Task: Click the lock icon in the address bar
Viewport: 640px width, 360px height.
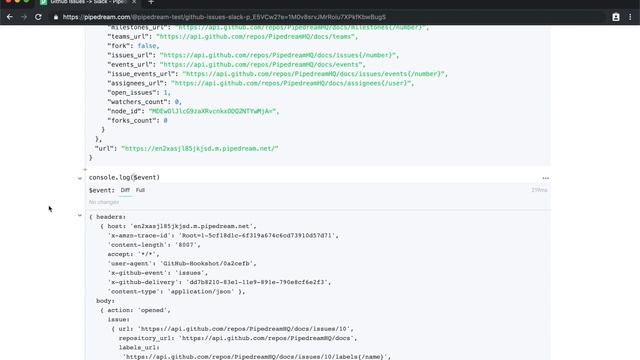Action: click(56, 17)
